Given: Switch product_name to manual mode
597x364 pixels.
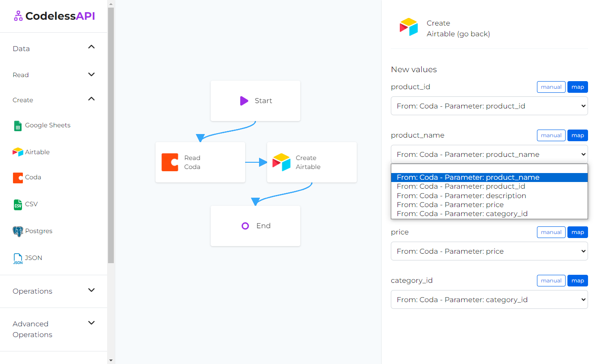Looking at the screenshot, I should (x=551, y=135).
